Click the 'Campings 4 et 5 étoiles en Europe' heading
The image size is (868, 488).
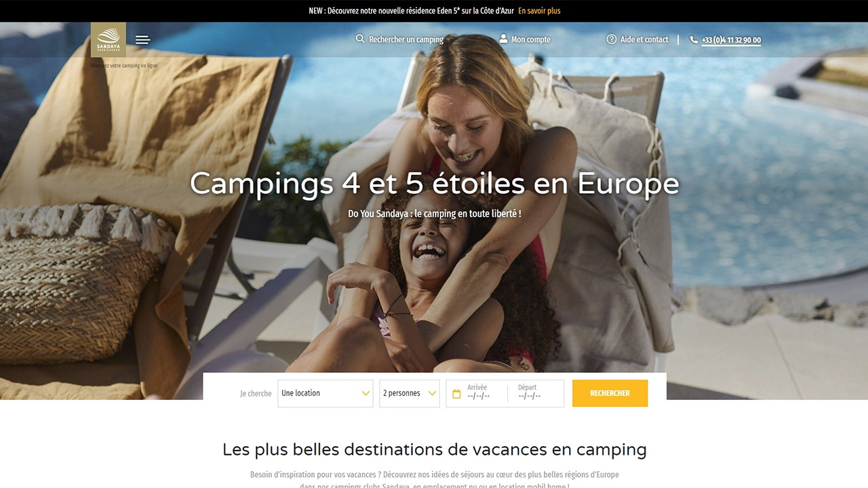click(434, 184)
